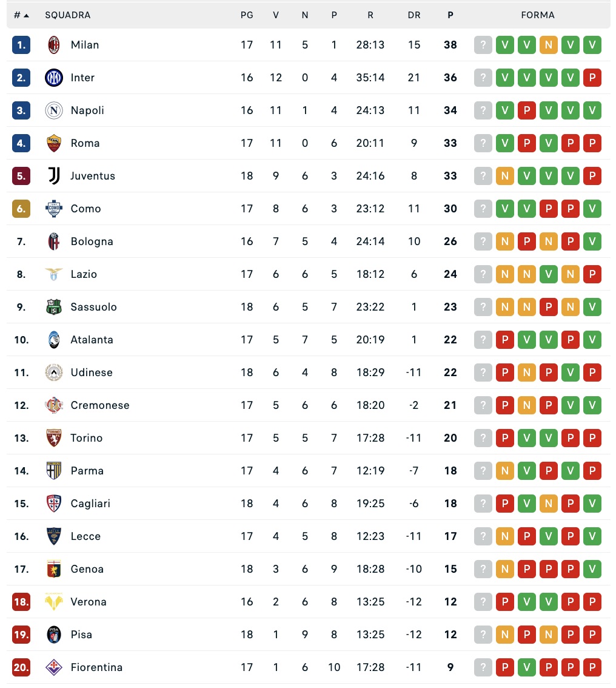
Task: Click the Juventus club logo
Action: [x=54, y=176]
